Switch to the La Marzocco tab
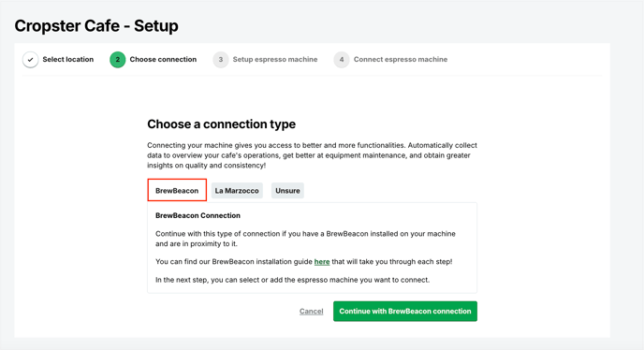 coord(237,191)
